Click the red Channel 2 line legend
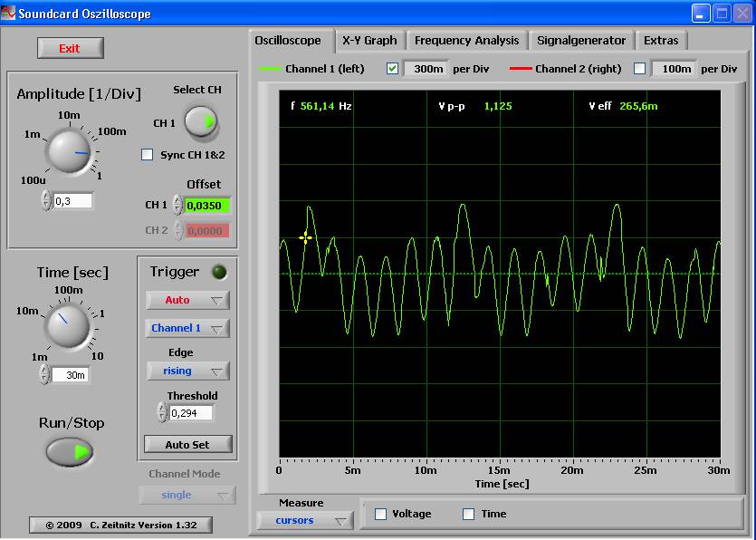 521,69
